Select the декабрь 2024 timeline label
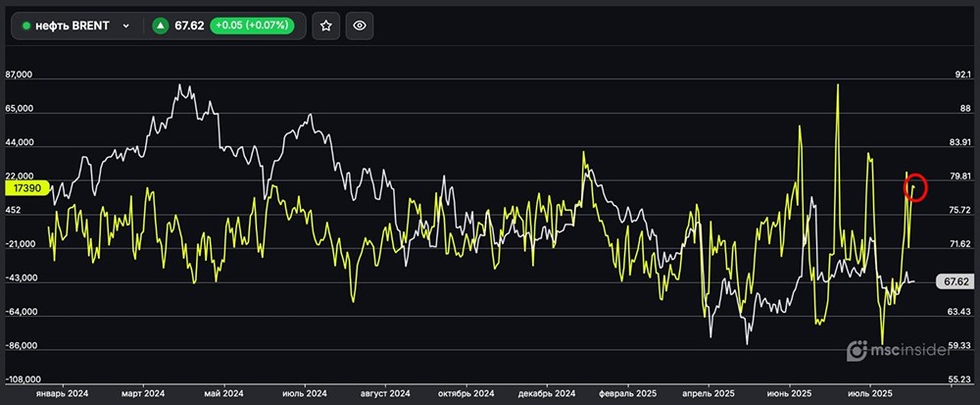Image resolution: width=980 pixels, height=405 pixels. (546, 393)
